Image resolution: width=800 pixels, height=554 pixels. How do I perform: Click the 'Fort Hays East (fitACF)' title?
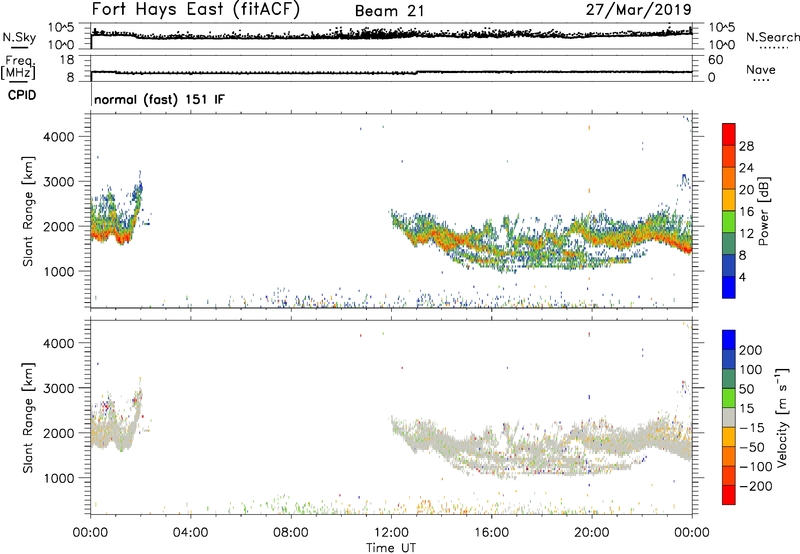(x=196, y=10)
